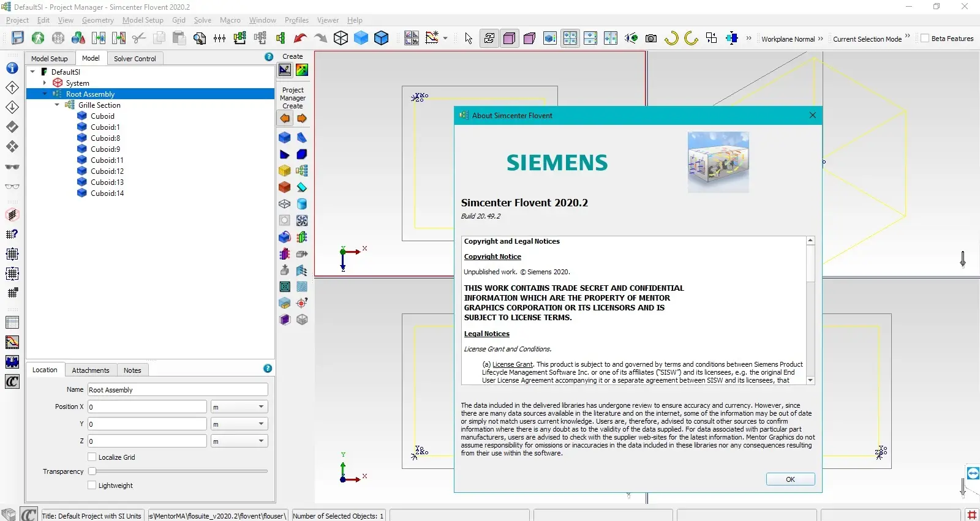Click the About dialog scrollbar down arrow

pos(810,380)
